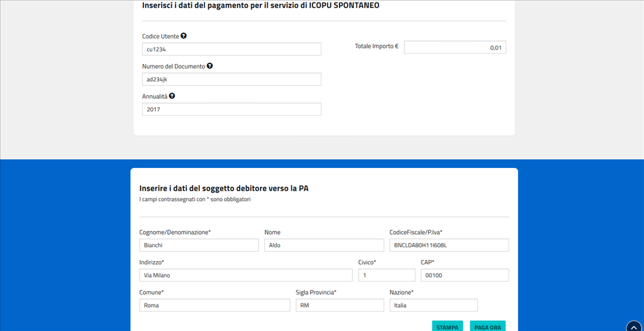The width and height of the screenshot is (644, 331).
Task: Click the Codice Utente field containing cu1234
Action: (x=231, y=49)
